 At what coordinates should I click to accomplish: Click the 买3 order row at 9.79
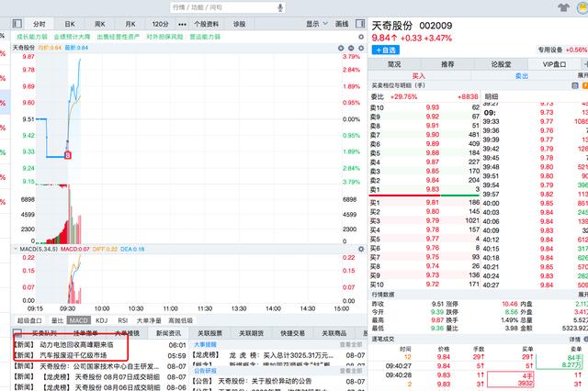(x=424, y=220)
